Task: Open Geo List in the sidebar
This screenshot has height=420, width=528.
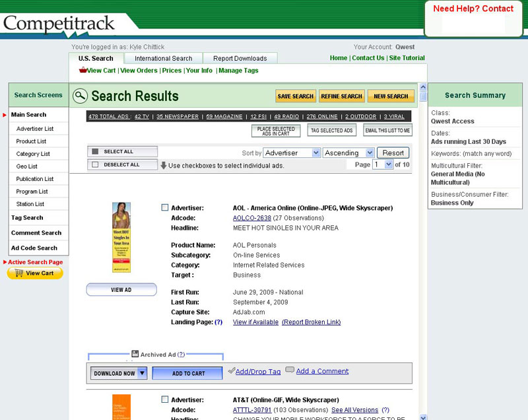Action: (x=26, y=166)
